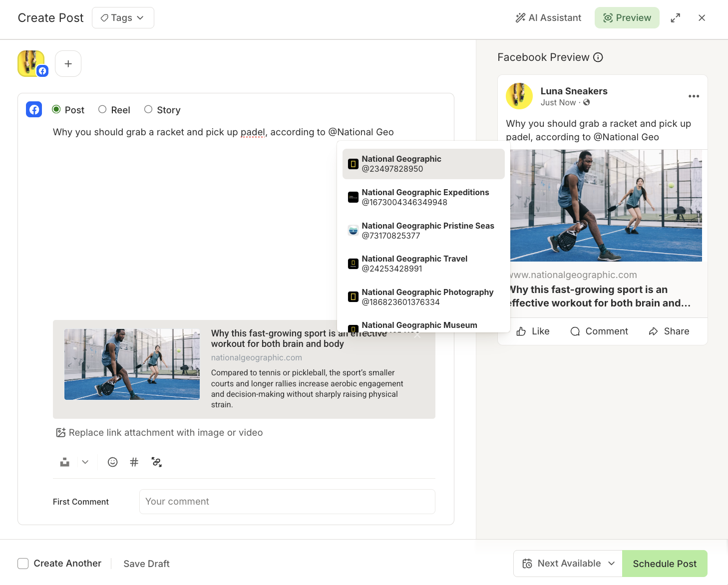
Task: Click Replace link attachment with image or video
Action: coord(159,432)
